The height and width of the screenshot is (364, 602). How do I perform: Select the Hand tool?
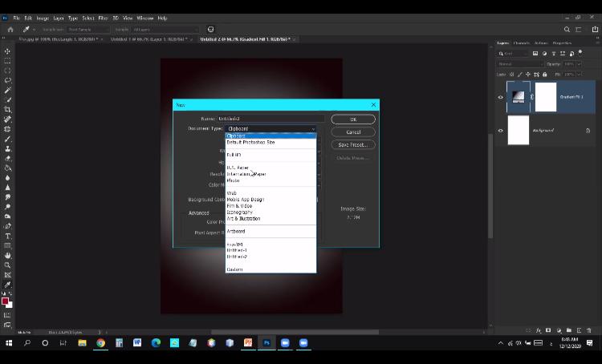point(8,255)
